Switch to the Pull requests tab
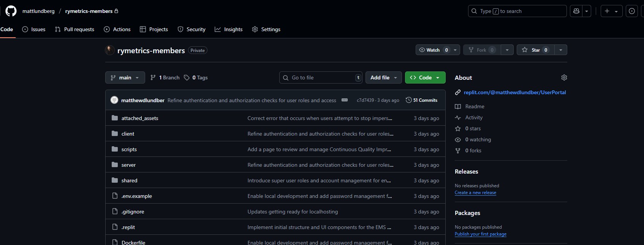The height and width of the screenshot is (245, 644). 74,29
